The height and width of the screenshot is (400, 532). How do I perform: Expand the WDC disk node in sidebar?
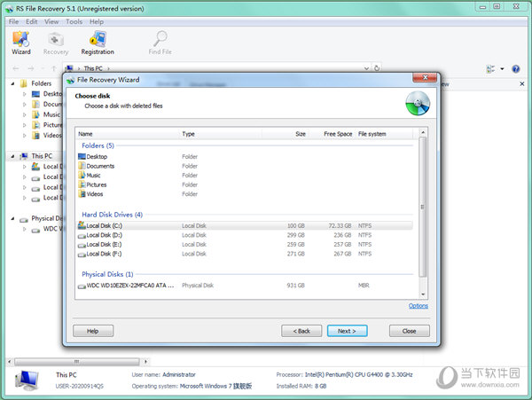click(x=25, y=229)
